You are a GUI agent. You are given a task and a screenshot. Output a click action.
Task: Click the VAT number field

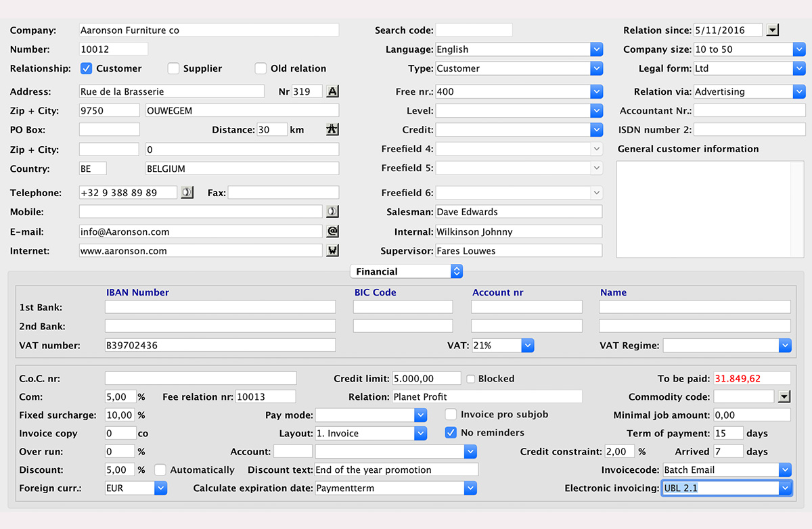220,345
